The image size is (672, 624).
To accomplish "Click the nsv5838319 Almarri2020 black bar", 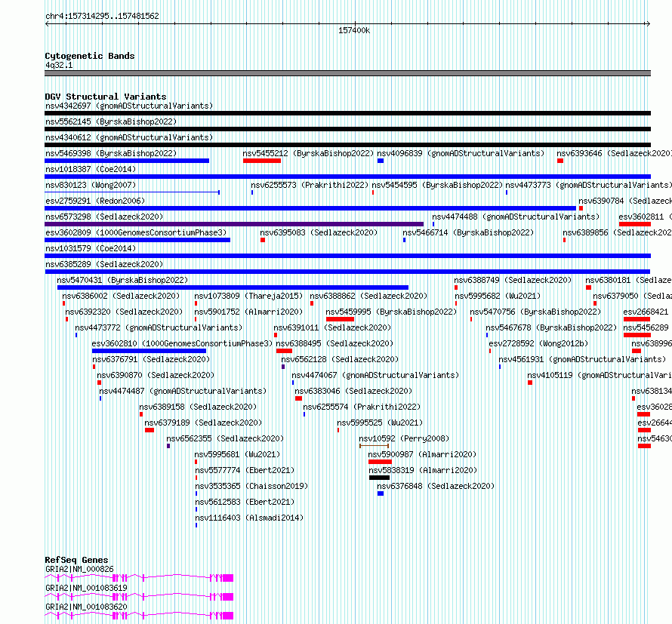I will pyautogui.click(x=379, y=478).
